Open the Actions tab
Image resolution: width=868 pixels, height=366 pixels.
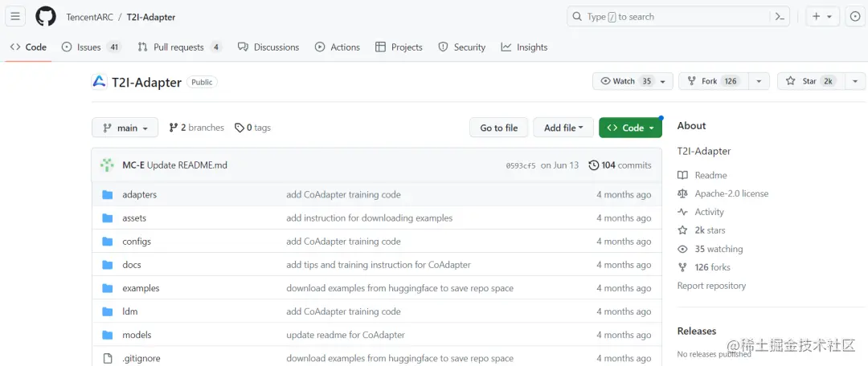(337, 47)
